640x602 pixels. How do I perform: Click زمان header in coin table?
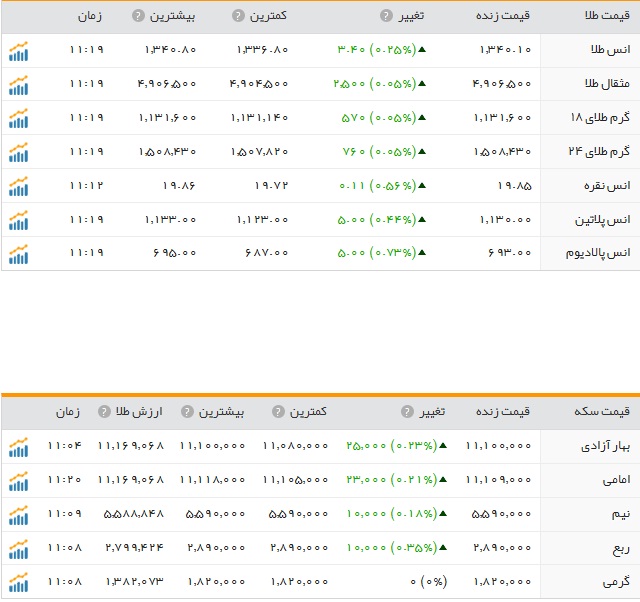[x=68, y=412]
